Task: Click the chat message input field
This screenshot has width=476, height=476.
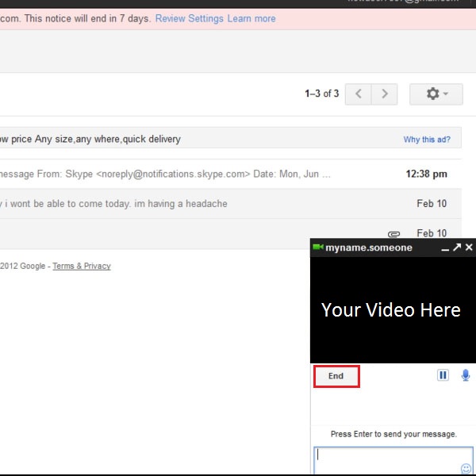Action: pos(393,460)
